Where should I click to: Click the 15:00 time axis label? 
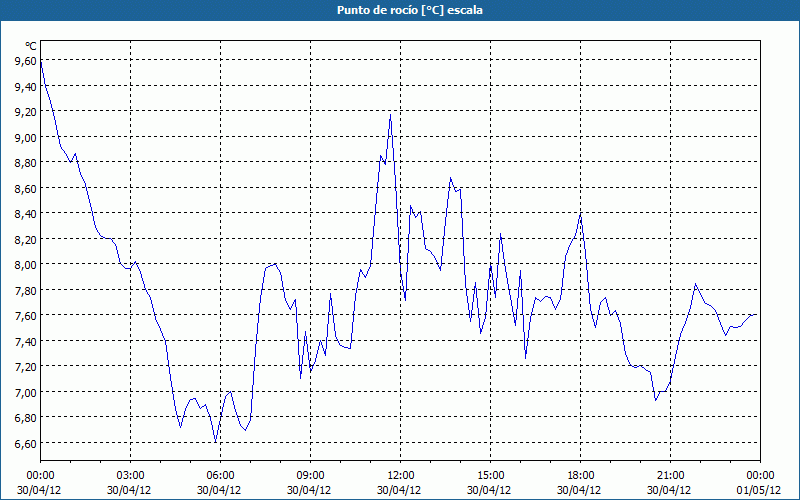click(490, 476)
